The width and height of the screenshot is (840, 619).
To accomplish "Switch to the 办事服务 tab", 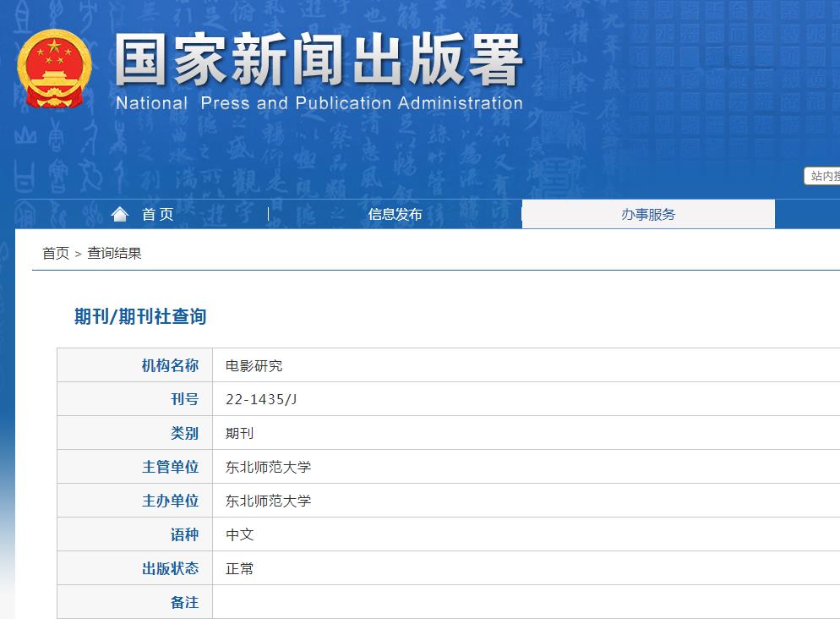I will tap(648, 213).
